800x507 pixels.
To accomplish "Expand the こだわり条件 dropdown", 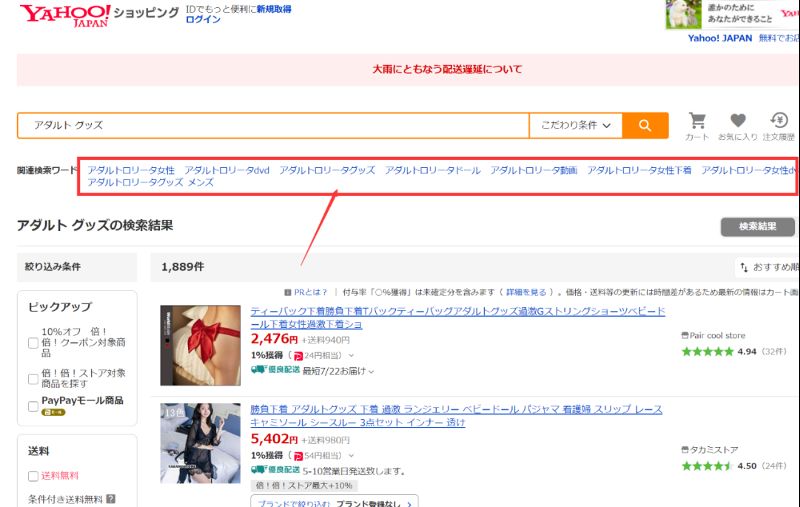I will [x=576, y=125].
